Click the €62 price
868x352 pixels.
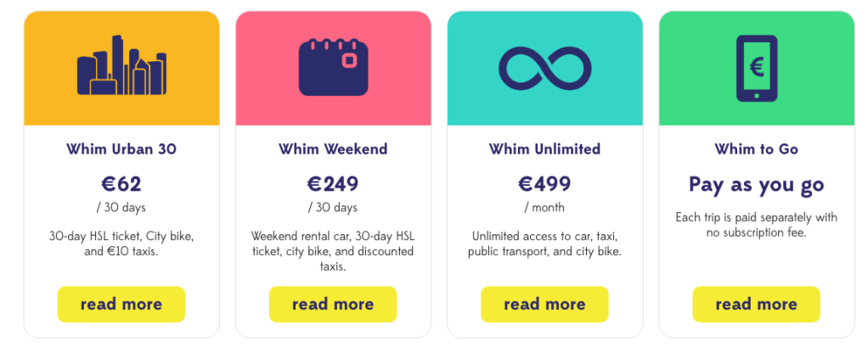pos(121,184)
